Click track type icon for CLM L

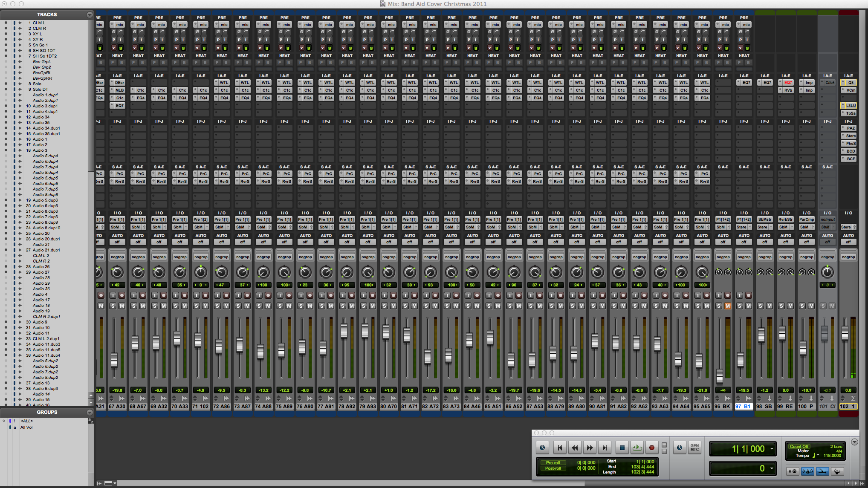click(x=20, y=23)
